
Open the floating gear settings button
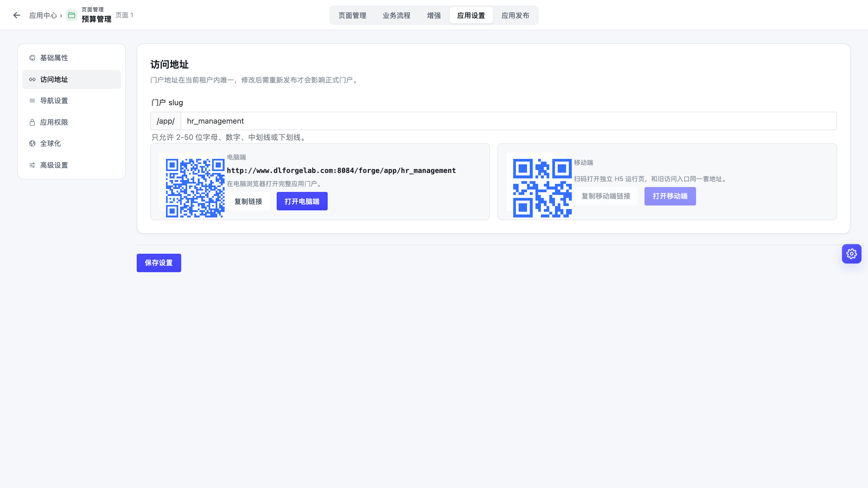click(851, 253)
